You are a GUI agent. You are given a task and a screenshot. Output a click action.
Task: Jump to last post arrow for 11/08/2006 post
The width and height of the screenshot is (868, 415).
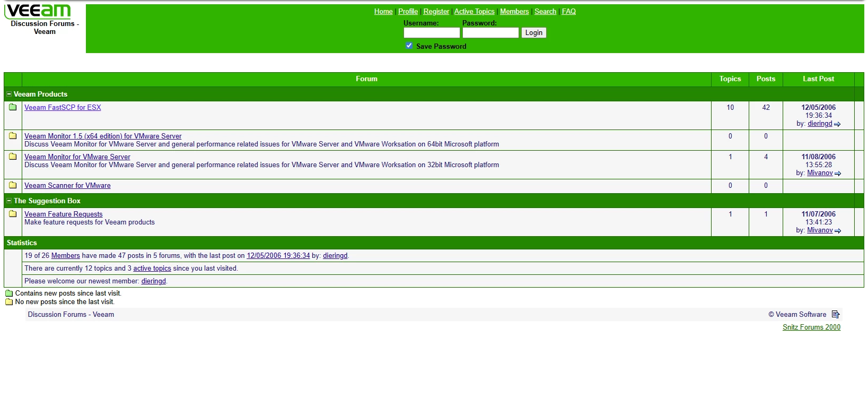click(838, 174)
